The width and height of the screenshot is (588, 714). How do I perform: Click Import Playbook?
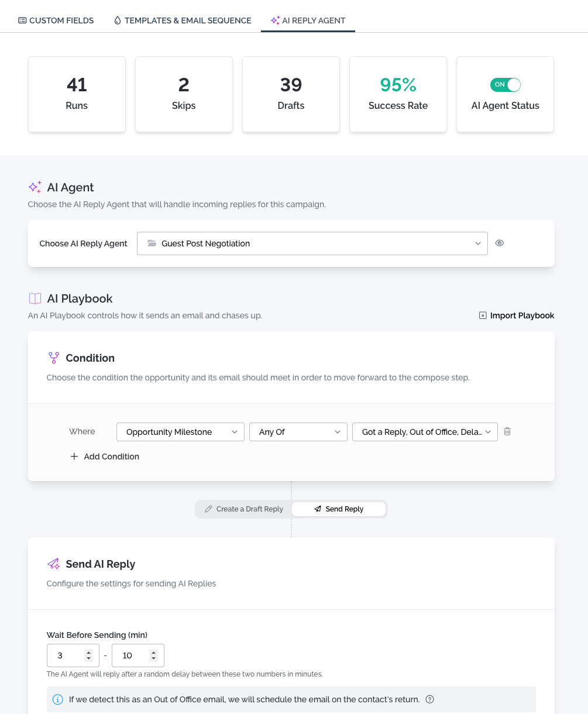coord(516,315)
